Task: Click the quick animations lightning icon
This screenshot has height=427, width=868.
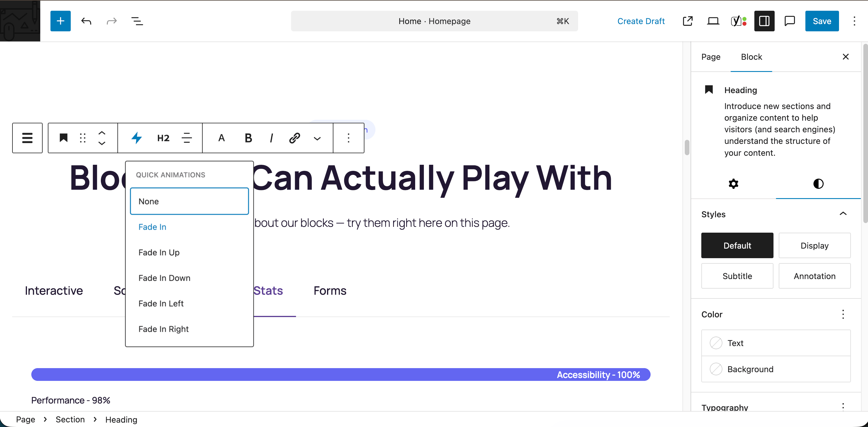Action: pos(137,138)
